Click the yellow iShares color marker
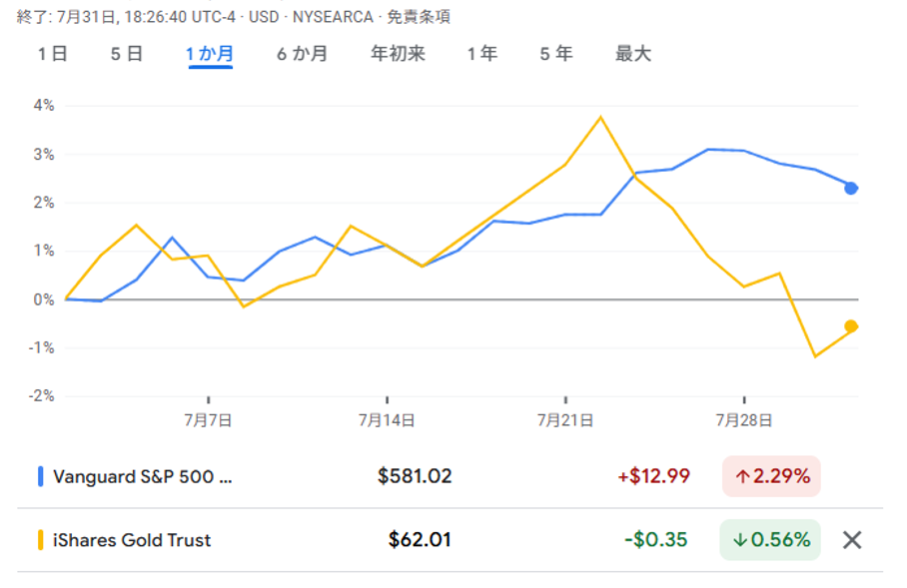 tap(40, 540)
